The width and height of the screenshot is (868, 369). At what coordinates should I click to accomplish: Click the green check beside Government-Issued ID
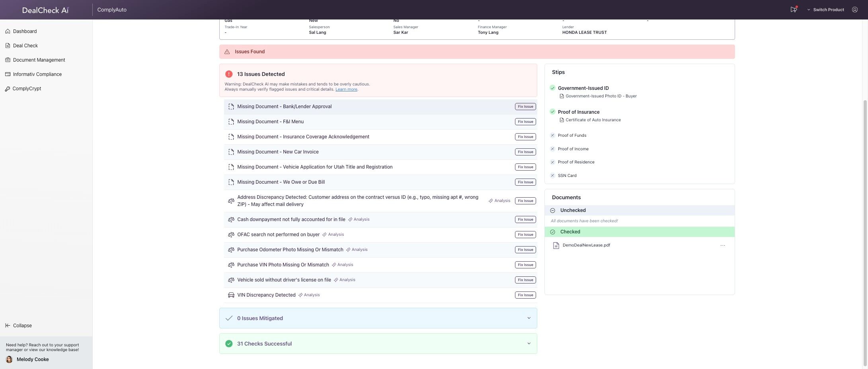[x=552, y=88]
